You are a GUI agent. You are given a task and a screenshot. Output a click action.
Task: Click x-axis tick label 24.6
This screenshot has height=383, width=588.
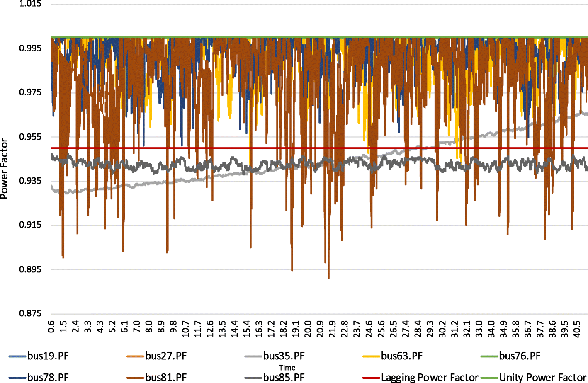tap(369, 329)
